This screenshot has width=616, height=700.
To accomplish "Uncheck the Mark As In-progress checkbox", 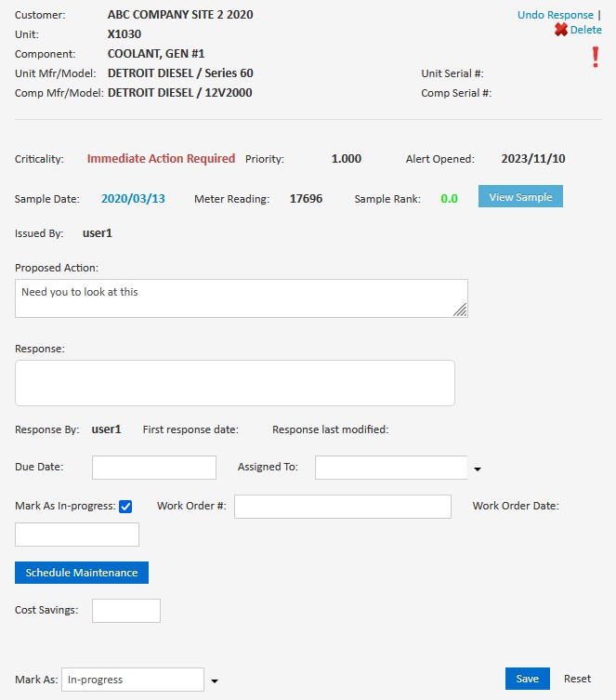I will 125,507.
